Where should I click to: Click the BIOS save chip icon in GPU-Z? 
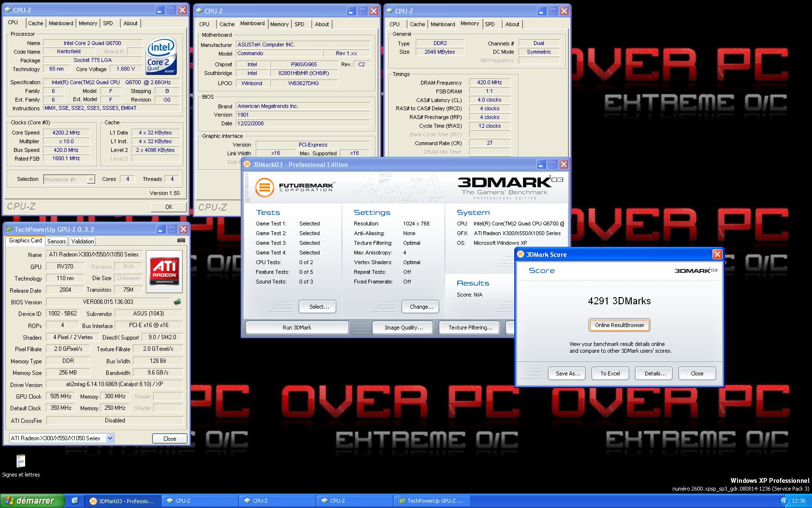[x=177, y=302]
